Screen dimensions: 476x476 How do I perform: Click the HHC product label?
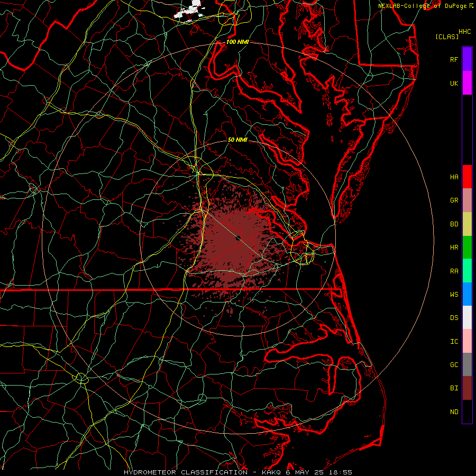coord(465,32)
